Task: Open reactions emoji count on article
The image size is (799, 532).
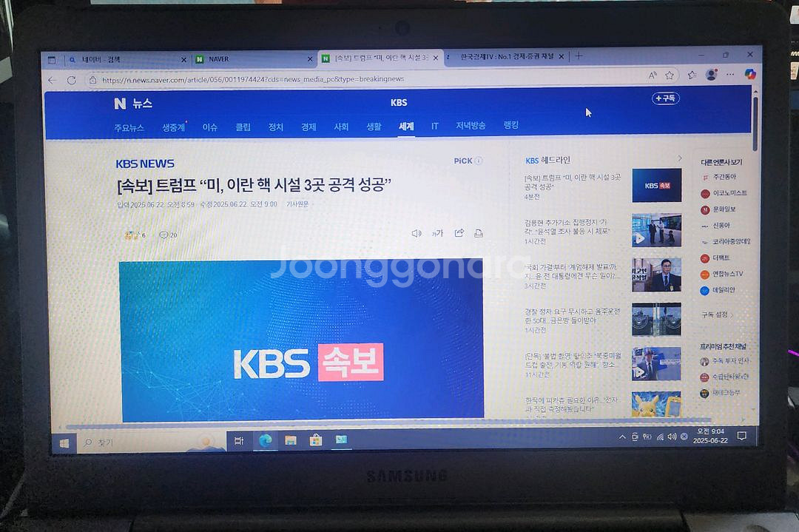Action: tap(135, 235)
